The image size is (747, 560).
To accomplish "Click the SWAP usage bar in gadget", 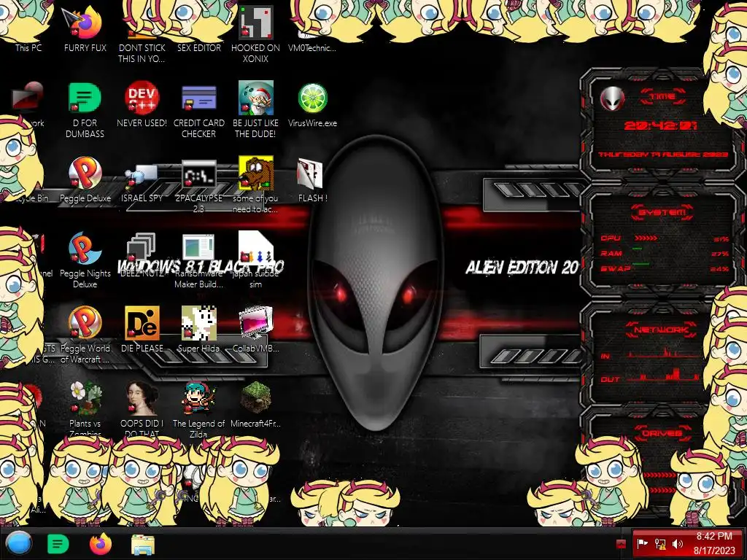I will [x=640, y=263].
